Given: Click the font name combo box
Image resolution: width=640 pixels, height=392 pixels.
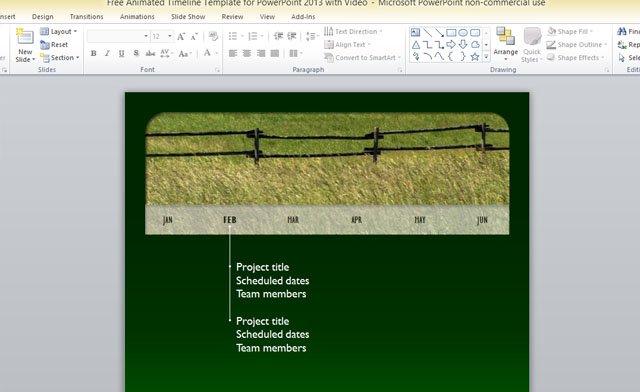Looking at the screenshot, I should [x=118, y=36].
